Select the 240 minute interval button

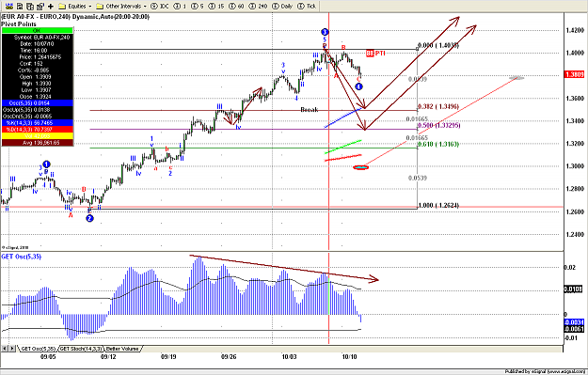click(x=259, y=6)
